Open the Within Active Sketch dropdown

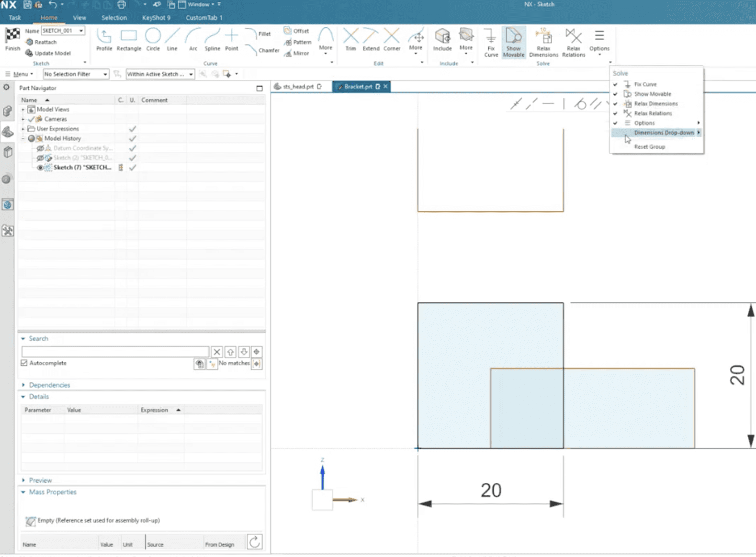191,74
